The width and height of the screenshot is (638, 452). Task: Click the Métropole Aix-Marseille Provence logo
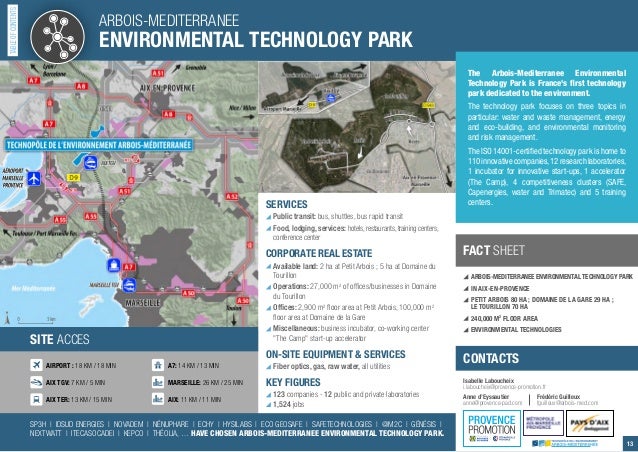click(x=543, y=423)
